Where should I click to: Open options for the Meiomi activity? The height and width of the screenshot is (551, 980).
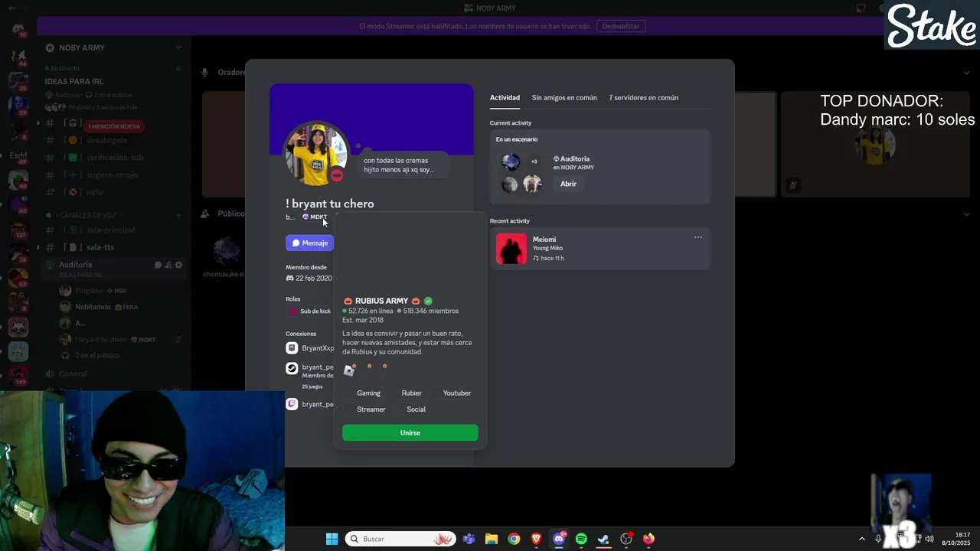697,237
